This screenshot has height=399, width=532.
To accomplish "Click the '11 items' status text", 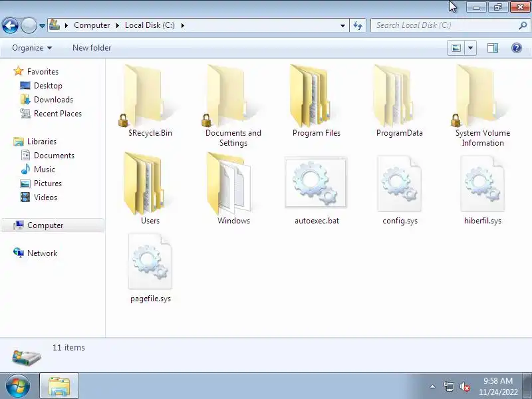I will 68,347.
